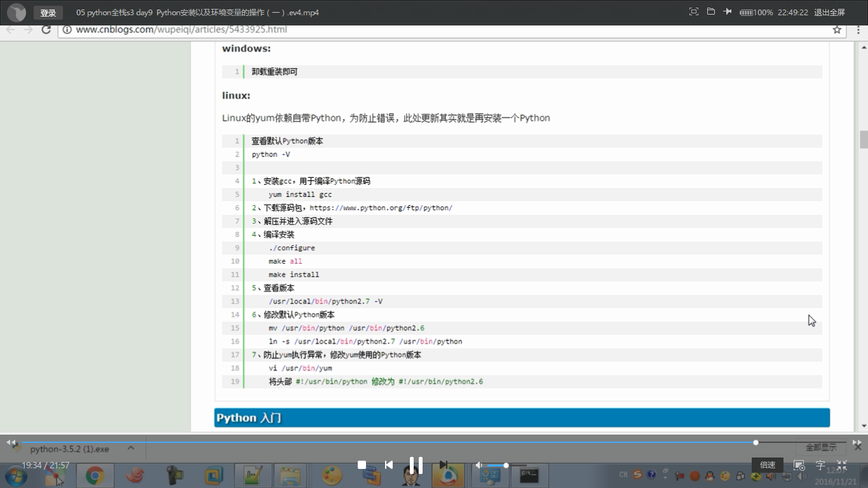This screenshot has width=868, height=488.
Task: Click 退出全屏 to exit fullscreen
Action: [830, 12]
